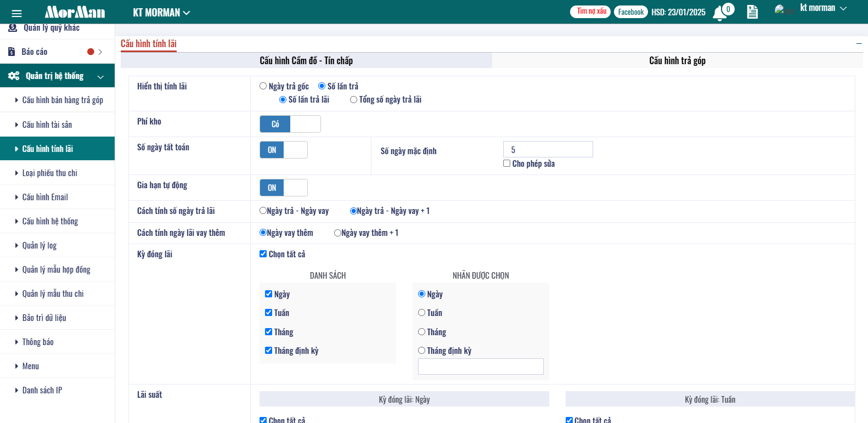Click the Báo cáo report icon
This screenshot has width=868, height=423.
[12, 52]
